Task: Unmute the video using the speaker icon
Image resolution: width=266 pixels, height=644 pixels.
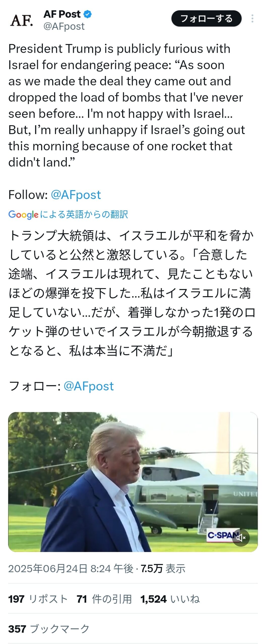Action: (x=241, y=538)
